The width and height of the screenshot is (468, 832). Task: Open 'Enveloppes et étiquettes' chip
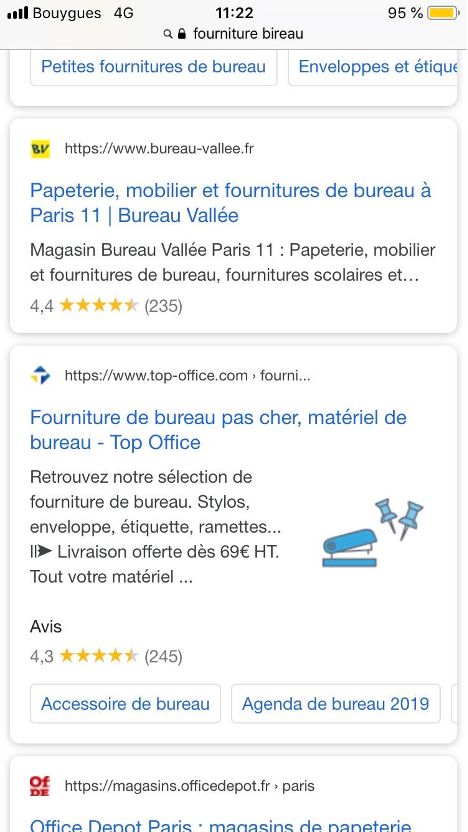tap(372, 67)
